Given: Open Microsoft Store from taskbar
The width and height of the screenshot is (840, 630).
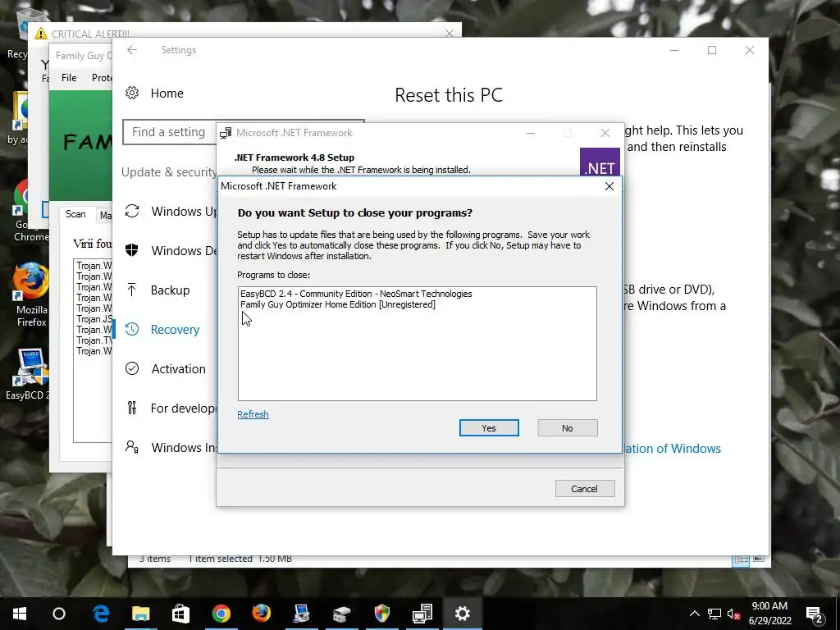Looking at the screenshot, I should (x=181, y=614).
